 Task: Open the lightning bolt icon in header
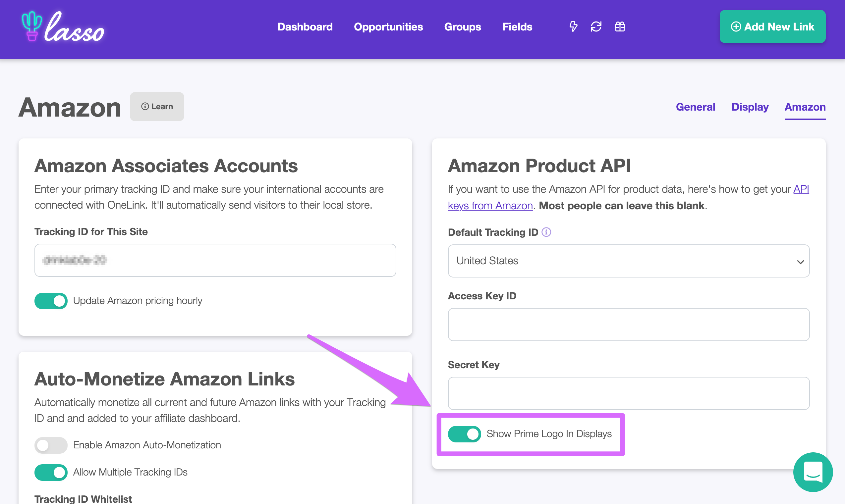click(573, 26)
